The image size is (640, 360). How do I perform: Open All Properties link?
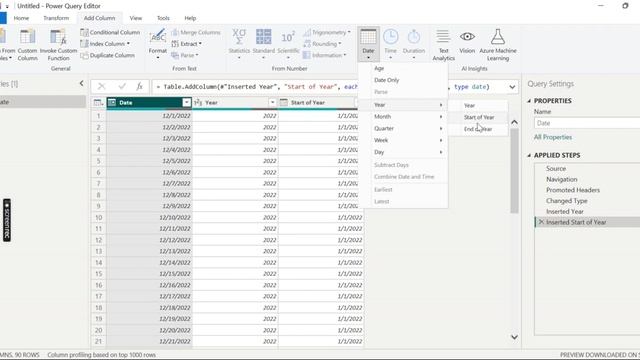(x=553, y=137)
